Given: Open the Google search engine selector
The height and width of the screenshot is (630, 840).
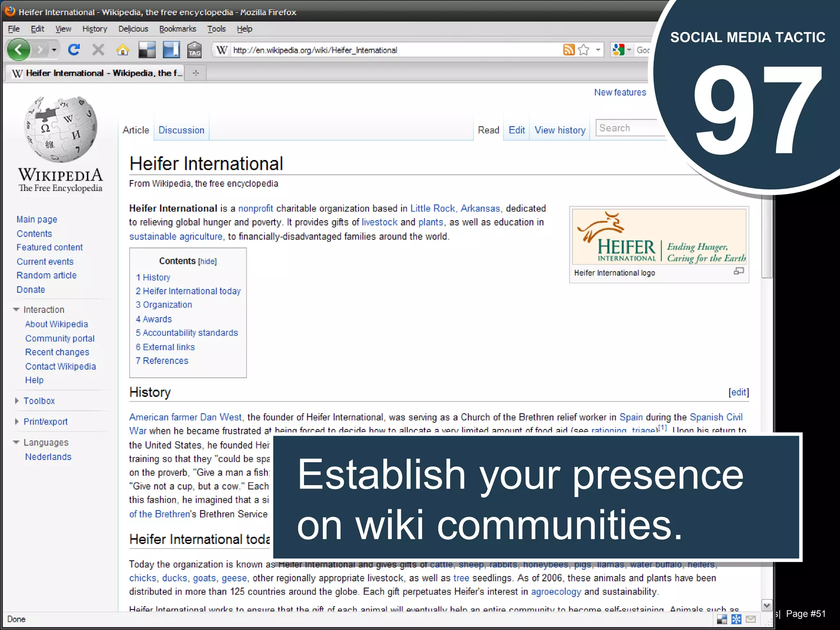Looking at the screenshot, I should (621, 50).
